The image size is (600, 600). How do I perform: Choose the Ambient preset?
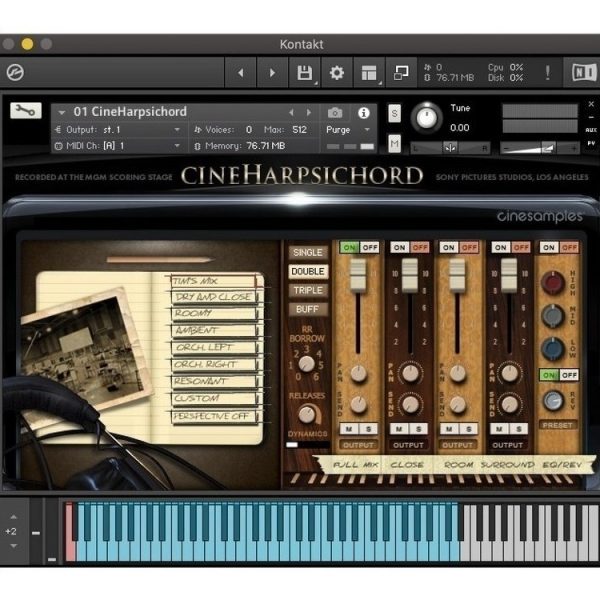pyautogui.click(x=215, y=330)
